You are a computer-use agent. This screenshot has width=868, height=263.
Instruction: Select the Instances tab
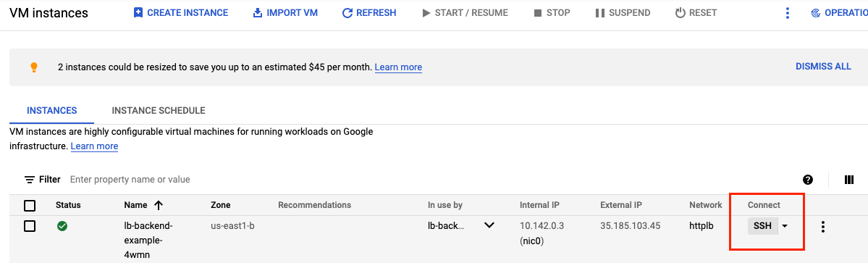[52, 111]
